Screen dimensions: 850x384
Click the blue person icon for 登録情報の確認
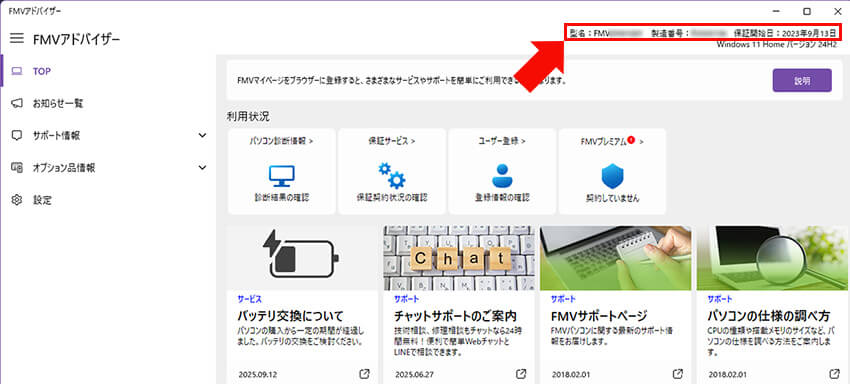pyautogui.click(x=502, y=175)
